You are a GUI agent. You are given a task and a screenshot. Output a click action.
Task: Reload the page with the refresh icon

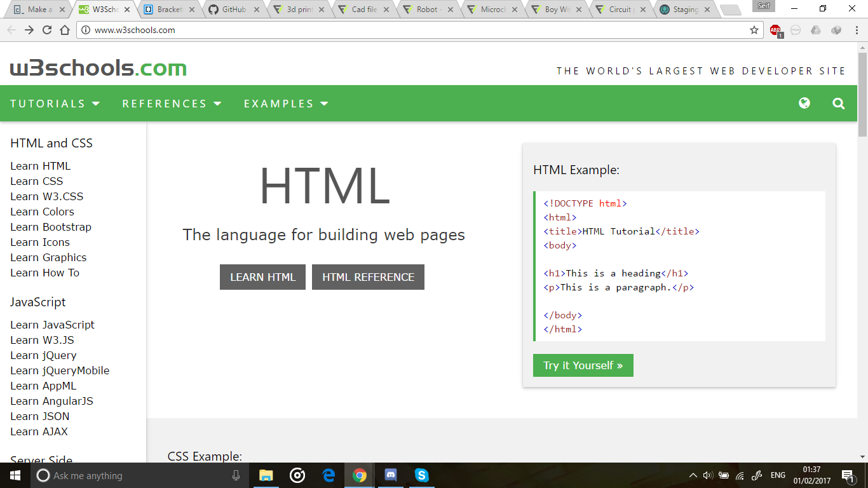click(47, 30)
